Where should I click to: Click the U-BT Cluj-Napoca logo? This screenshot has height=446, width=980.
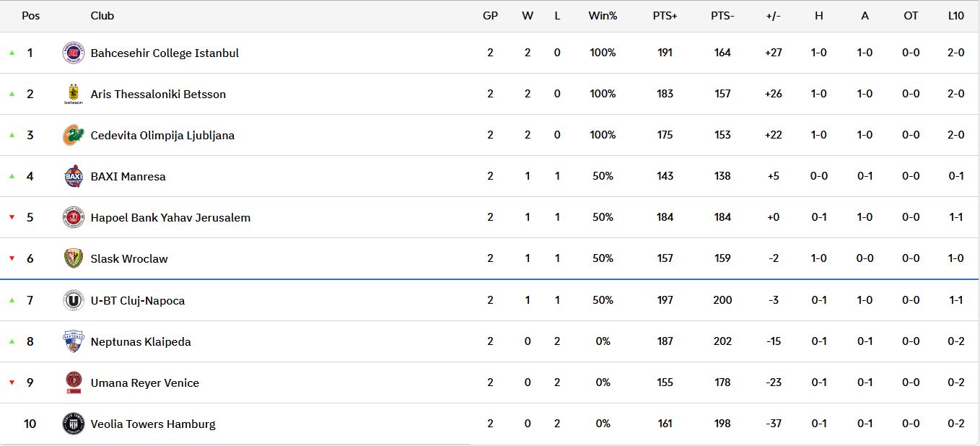click(x=74, y=300)
